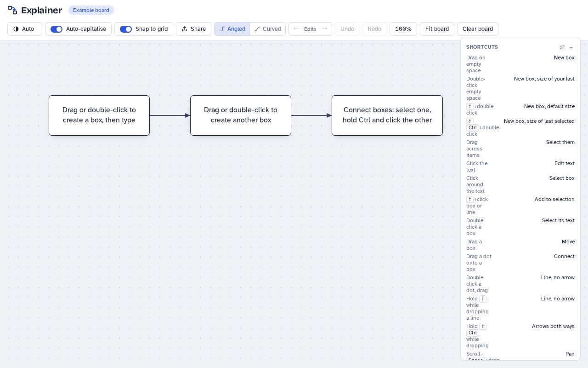This screenshot has height=368, width=588.
Task: Click the Explainer logo icon
Action: point(12,10)
